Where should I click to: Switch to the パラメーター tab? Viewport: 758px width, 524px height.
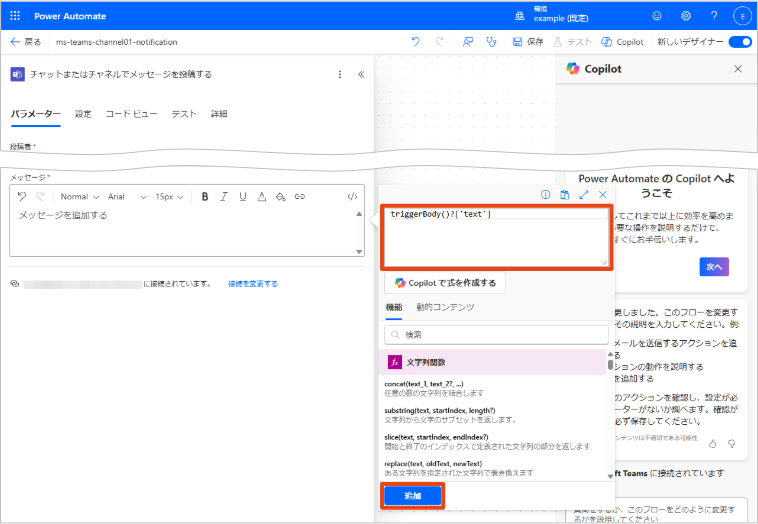(x=36, y=114)
